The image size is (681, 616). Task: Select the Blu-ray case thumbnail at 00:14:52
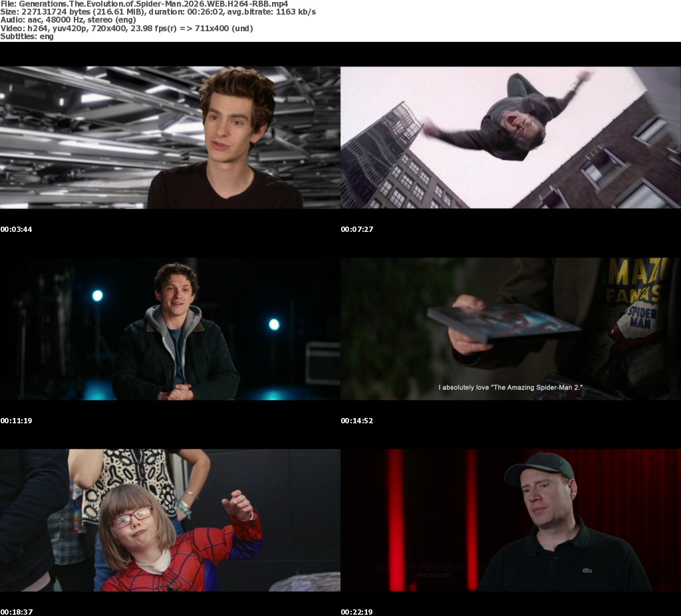click(x=511, y=329)
